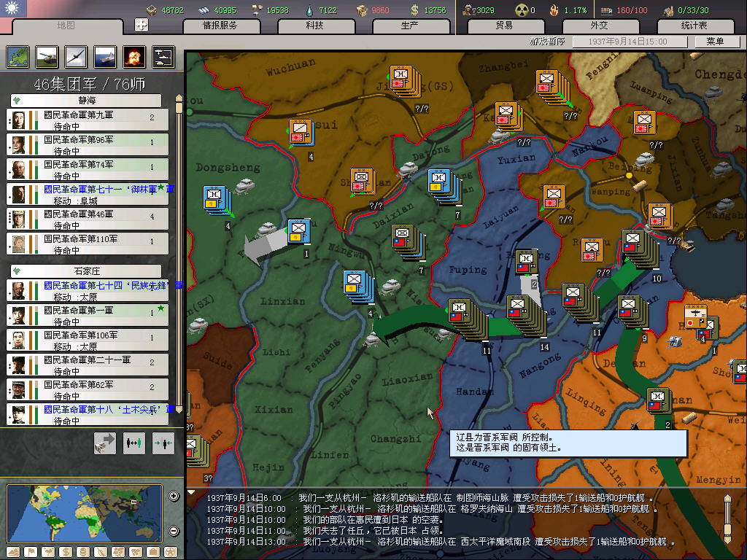Select the air units airplane filter icon
Image resolution: width=747 pixels, height=560 pixels.
pos(75,57)
